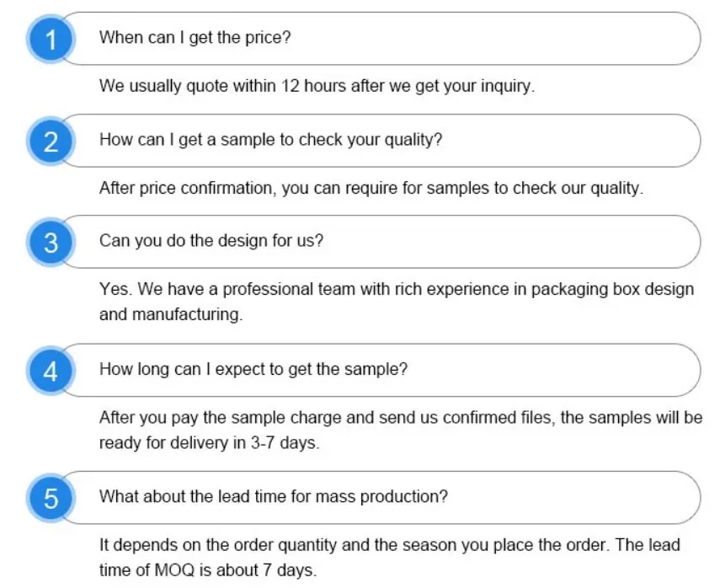
Task: Click "After you pay the sample charge" line
Action: [400, 418]
